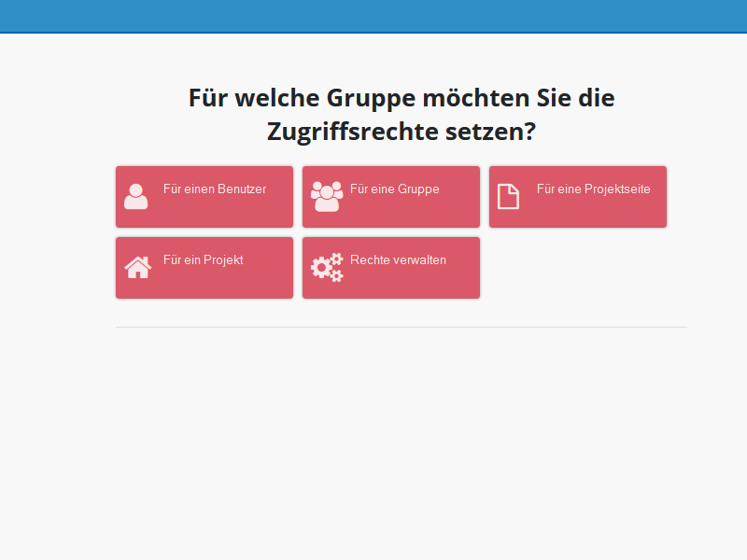Select the 'Für einen Benutzer' text label
747x560 pixels.
[215, 189]
